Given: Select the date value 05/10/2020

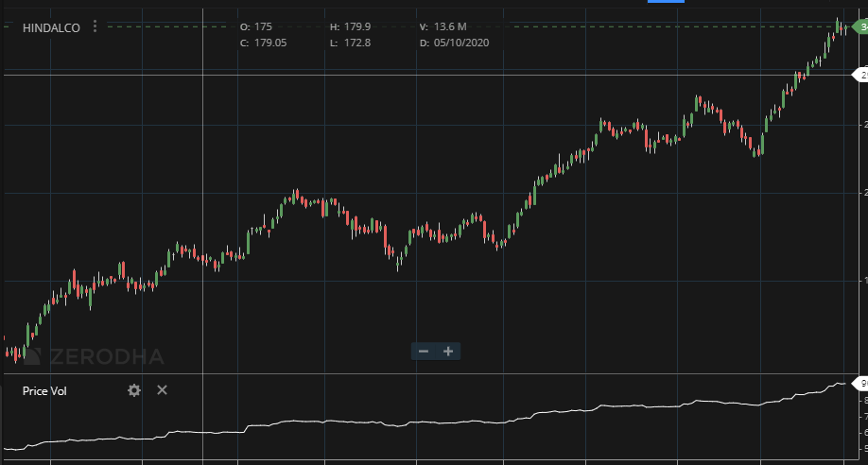Looking at the screenshot, I should coord(461,43).
